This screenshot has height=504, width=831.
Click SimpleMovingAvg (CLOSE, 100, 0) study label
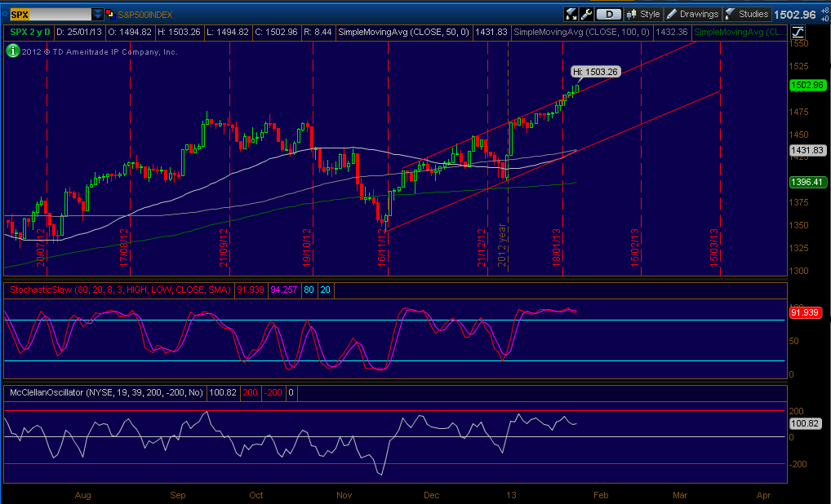581,32
